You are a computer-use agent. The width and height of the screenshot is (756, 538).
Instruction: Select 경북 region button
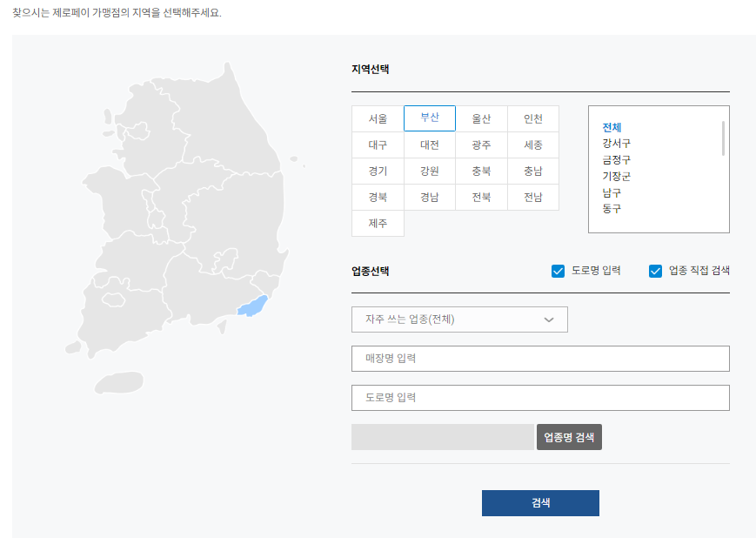[378, 197]
